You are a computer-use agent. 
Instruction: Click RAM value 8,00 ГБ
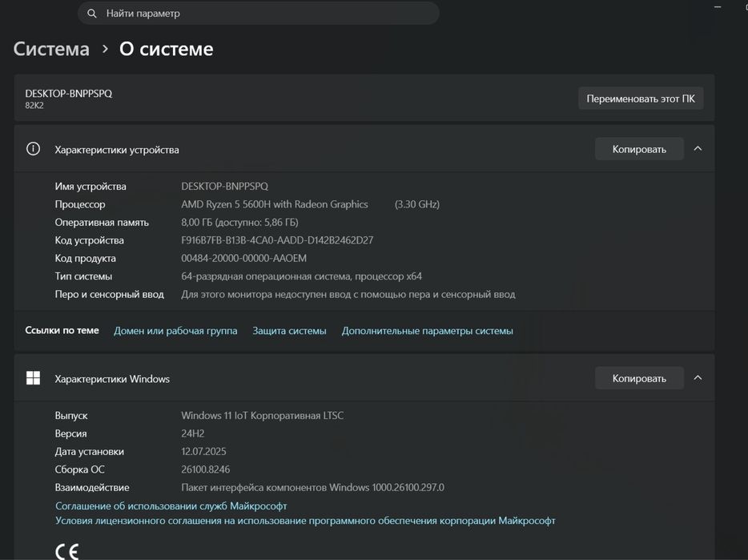pos(239,223)
